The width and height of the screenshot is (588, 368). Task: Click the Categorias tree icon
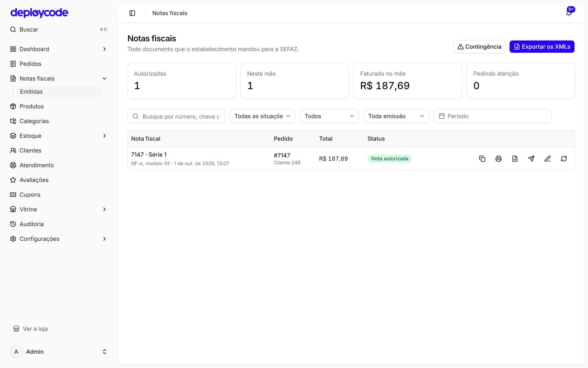coord(13,121)
